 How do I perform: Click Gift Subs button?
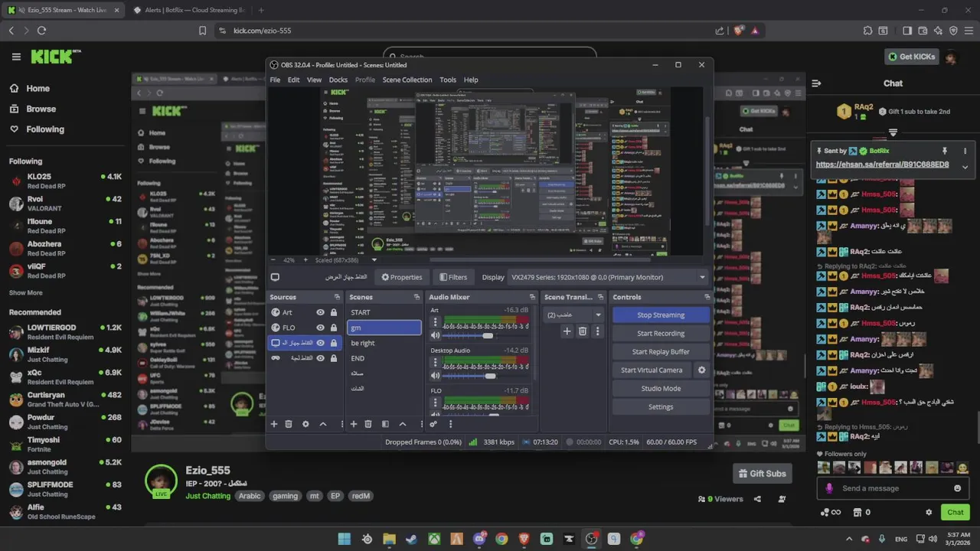(762, 474)
